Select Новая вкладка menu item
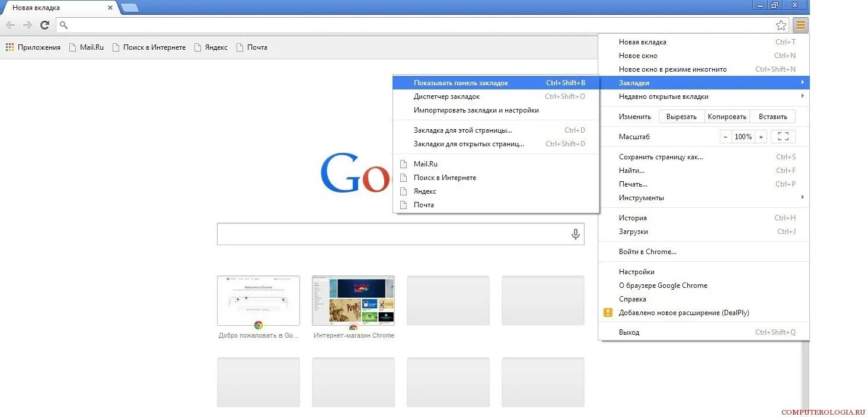Viewport: 868px width, 417px height. click(704, 42)
